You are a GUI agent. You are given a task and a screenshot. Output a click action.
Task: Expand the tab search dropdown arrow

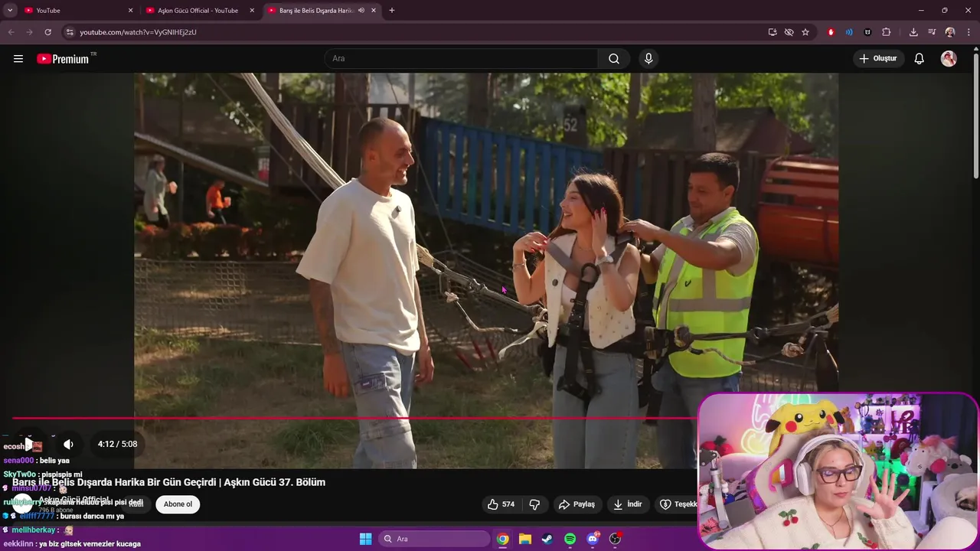10,11
